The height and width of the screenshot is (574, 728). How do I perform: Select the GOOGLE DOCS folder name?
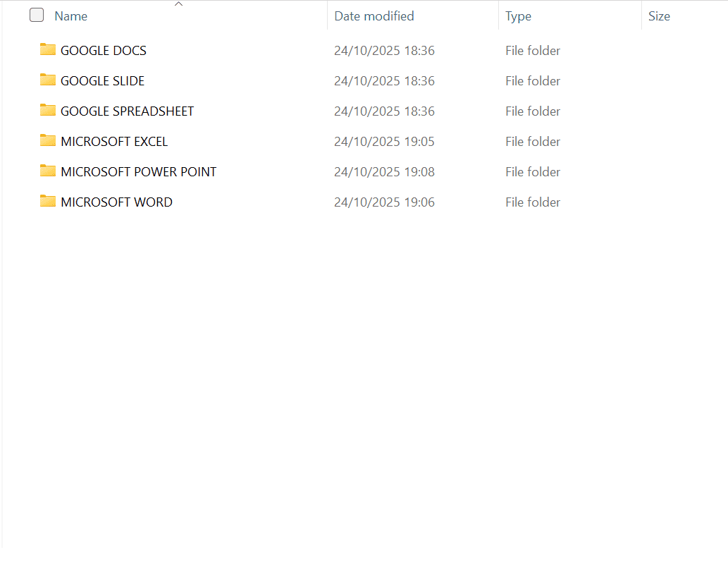(104, 51)
